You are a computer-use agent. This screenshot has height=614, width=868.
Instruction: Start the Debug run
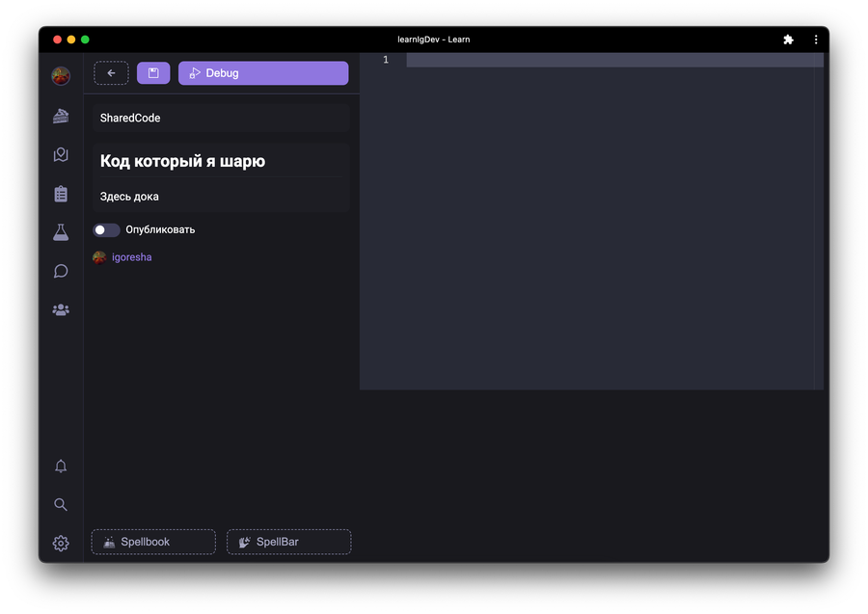tap(262, 73)
